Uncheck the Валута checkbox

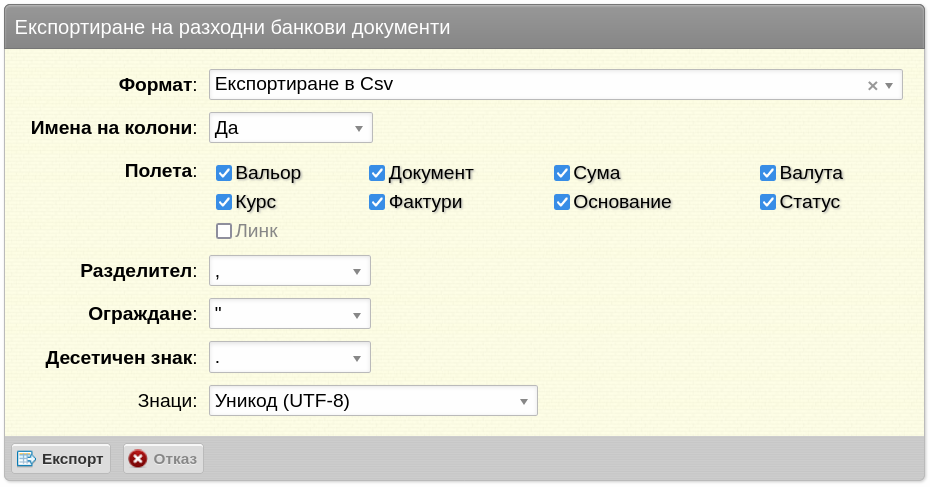click(x=767, y=173)
